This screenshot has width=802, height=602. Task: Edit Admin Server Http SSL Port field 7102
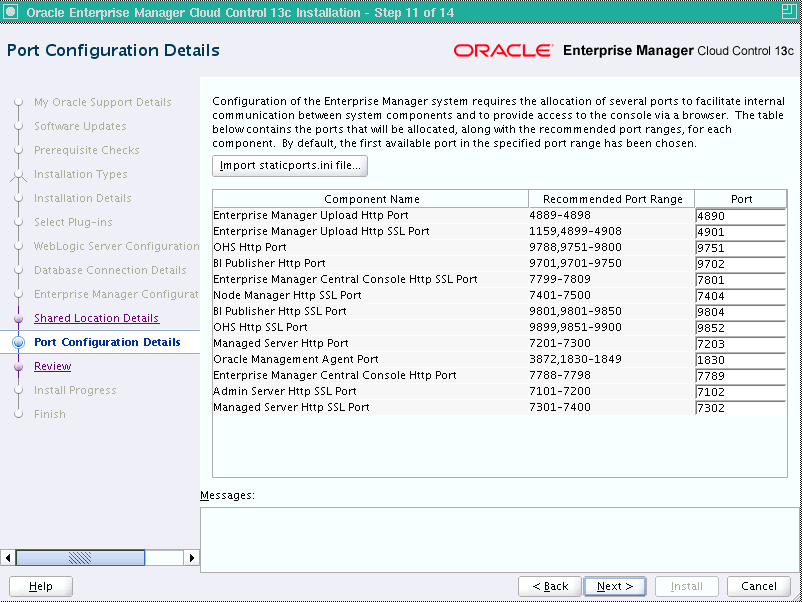741,392
